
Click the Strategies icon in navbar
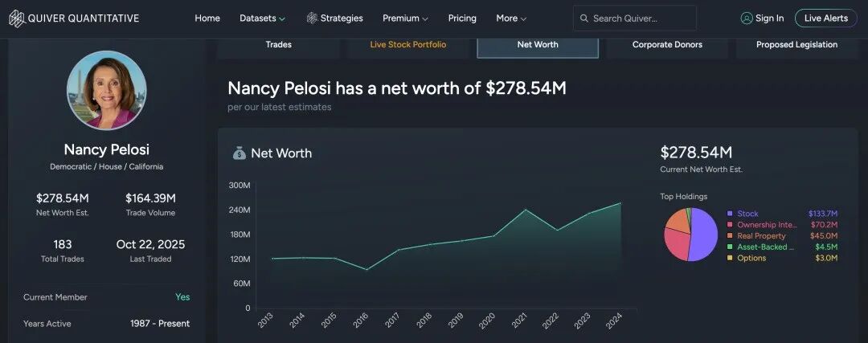point(312,18)
